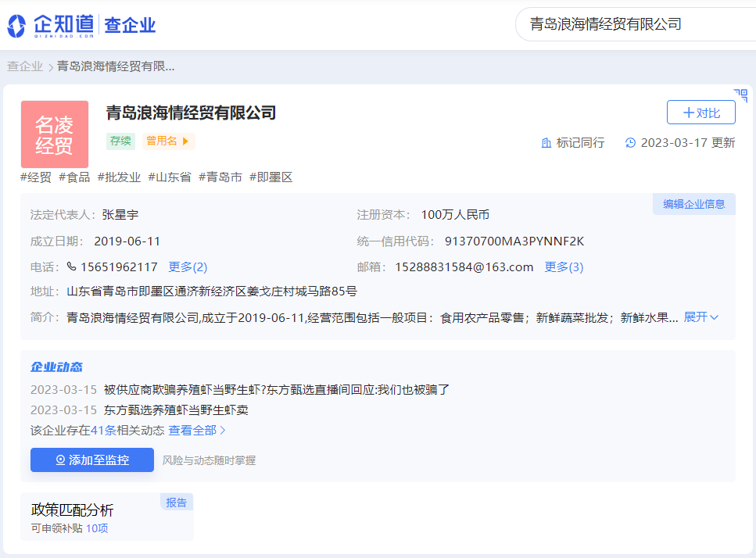Click the 2023-03-17 更新 refresh clock icon
This screenshot has height=558, width=756.
630,143
